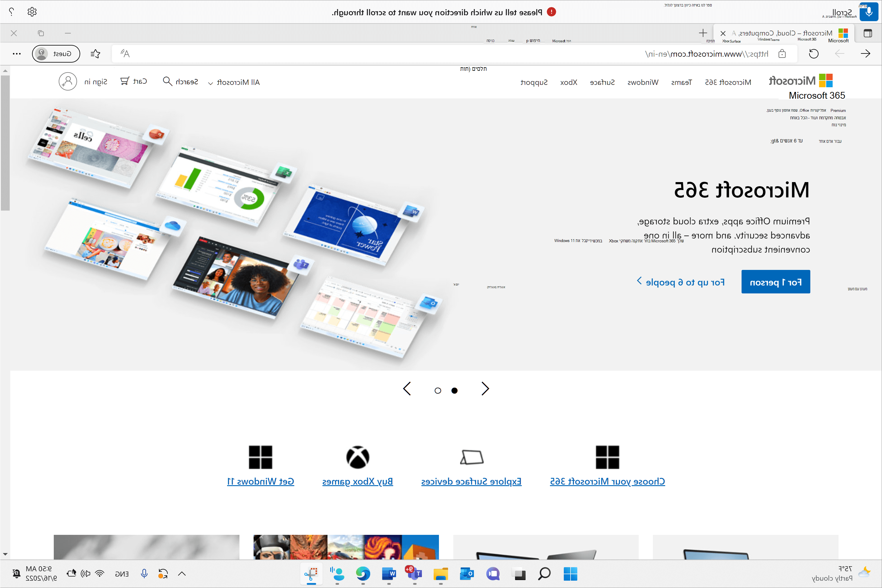The width and height of the screenshot is (882, 588).
Task: Select the filled carousel dot
Action: (454, 390)
